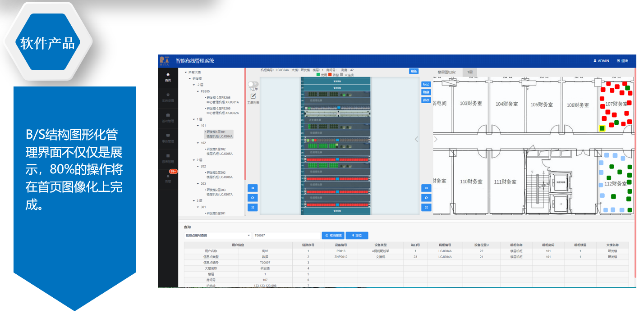Click the gray 未连接 legend swatch
The image size is (644, 318).
342,75
